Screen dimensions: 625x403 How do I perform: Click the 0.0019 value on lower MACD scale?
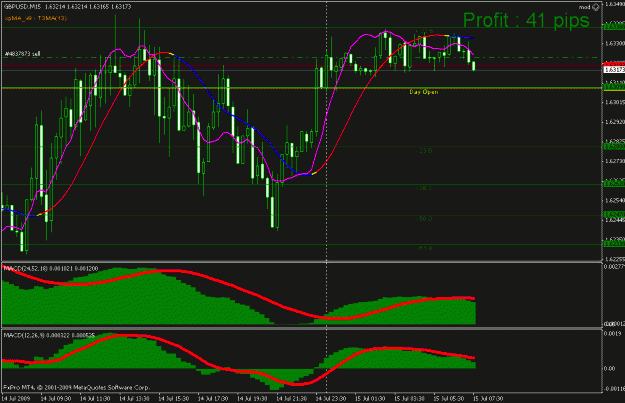pos(612,333)
